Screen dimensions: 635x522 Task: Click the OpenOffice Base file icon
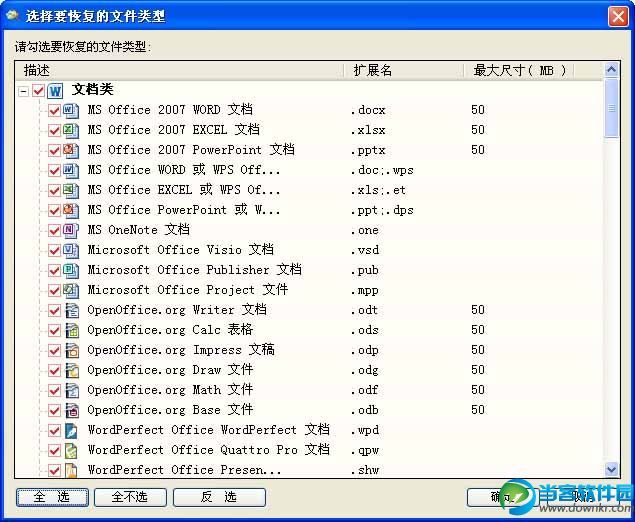pyautogui.click(x=72, y=410)
